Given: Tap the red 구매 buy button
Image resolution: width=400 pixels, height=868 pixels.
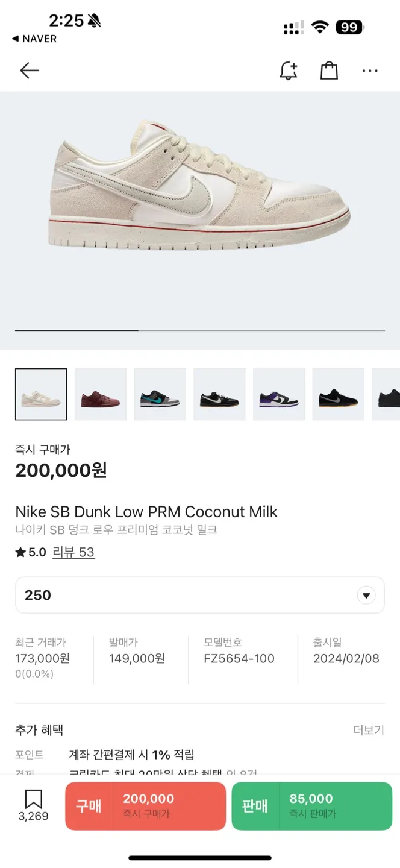Looking at the screenshot, I should [x=145, y=806].
